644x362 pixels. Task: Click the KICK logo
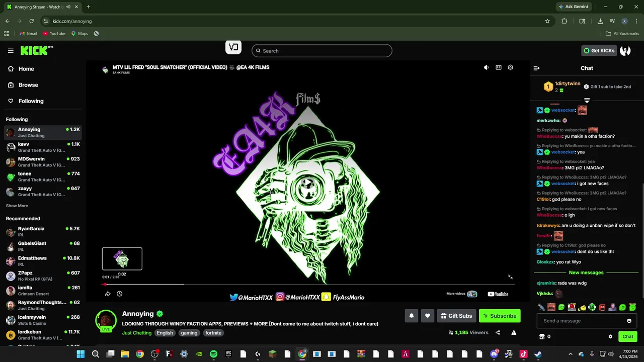pyautogui.click(x=36, y=50)
